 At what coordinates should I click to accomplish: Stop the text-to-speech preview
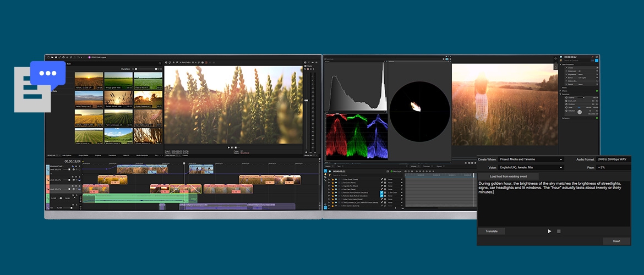point(558,231)
